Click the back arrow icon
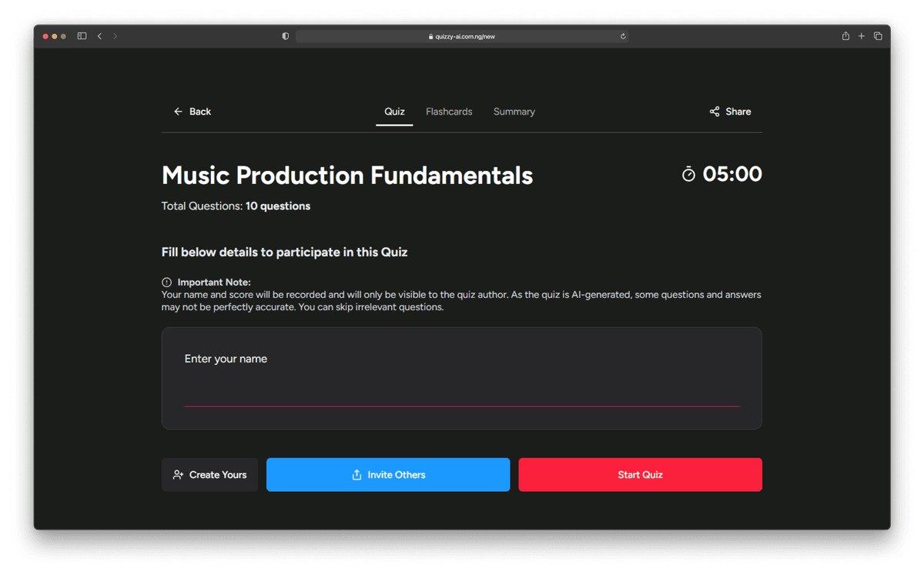 pyautogui.click(x=178, y=112)
